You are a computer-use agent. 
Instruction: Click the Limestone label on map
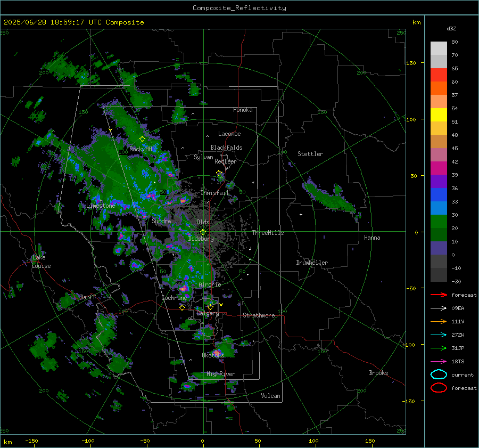101,206
